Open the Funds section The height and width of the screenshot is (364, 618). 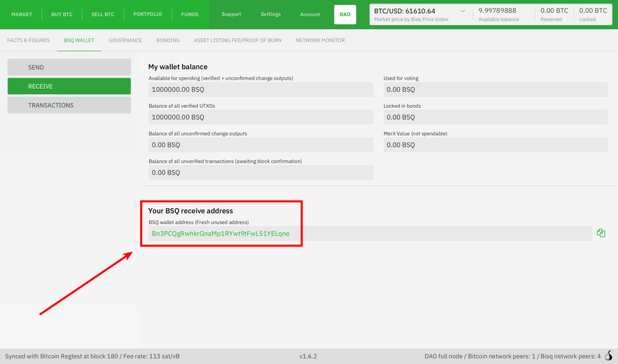(x=190, y=14)
